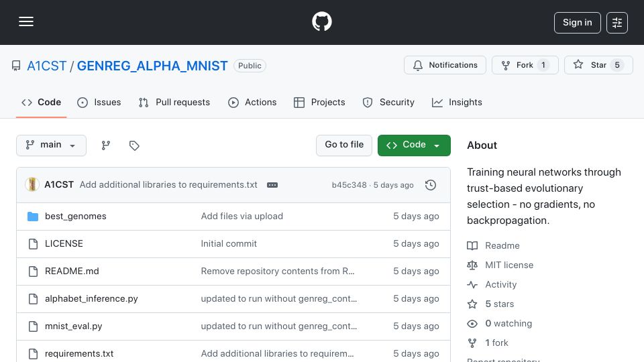Open the MIT license link
The height and width of the screenshot is (362, 644).
tap(509, 265)
